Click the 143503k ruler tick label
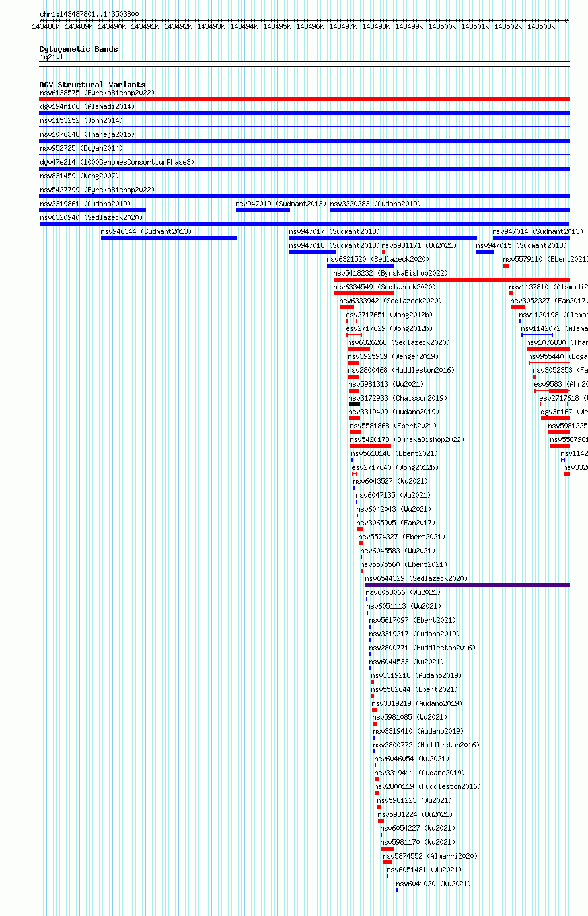The height and width of the screenshot is (916, 588). 541,26
